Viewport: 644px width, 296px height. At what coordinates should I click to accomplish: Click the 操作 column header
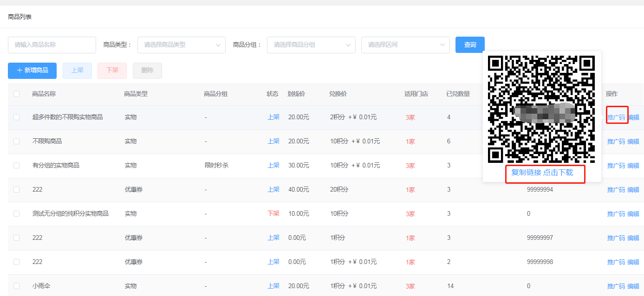[612, 94]
